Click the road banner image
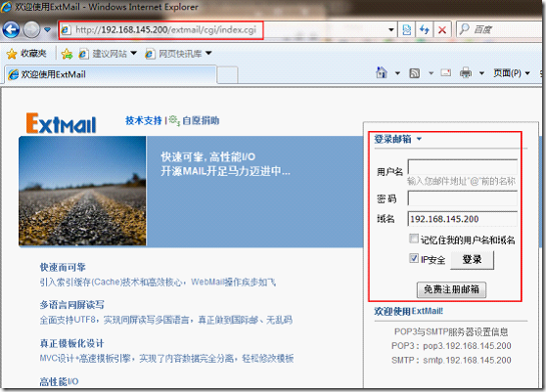The height and width of the screenshot is (392, 546). tap(82, 191)
